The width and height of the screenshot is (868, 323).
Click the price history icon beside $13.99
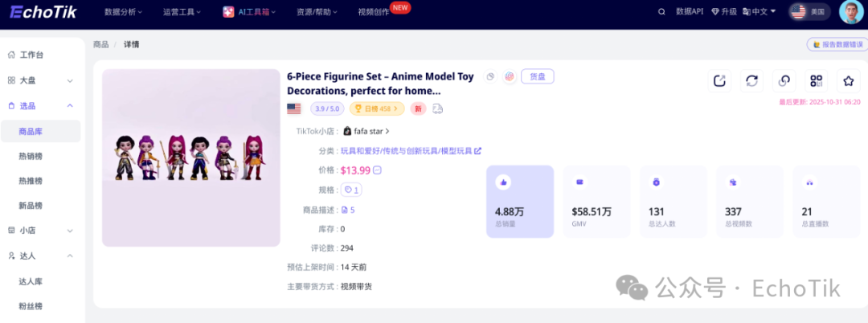tap(377, 170)
